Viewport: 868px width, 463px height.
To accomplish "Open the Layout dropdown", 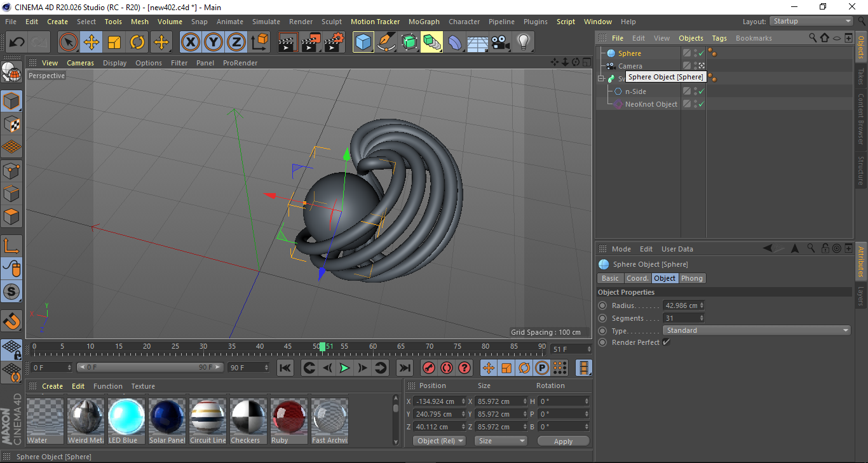I will (811, 21).
